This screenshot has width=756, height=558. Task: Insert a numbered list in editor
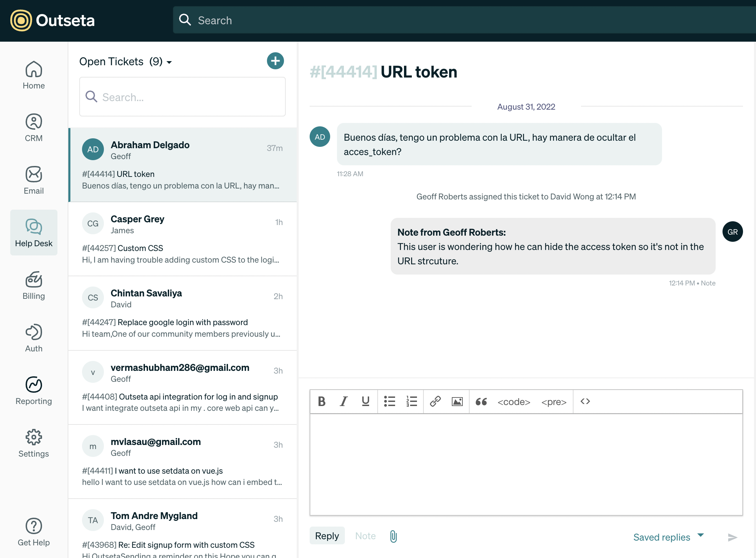[x=411, y=401]
